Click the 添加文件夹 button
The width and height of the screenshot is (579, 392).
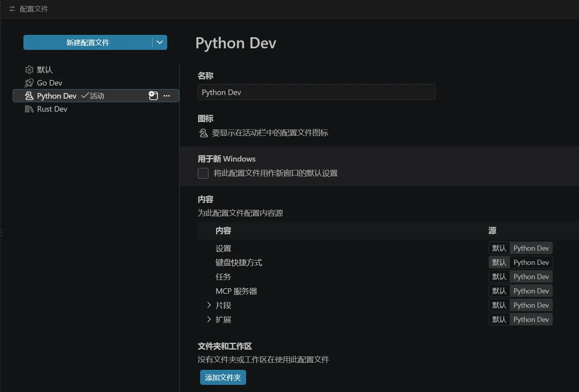[223, 377]
